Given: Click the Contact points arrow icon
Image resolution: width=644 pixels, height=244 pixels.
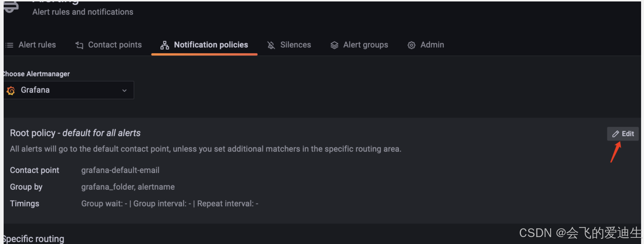Looking at the screenshot, I should point(79,45).
